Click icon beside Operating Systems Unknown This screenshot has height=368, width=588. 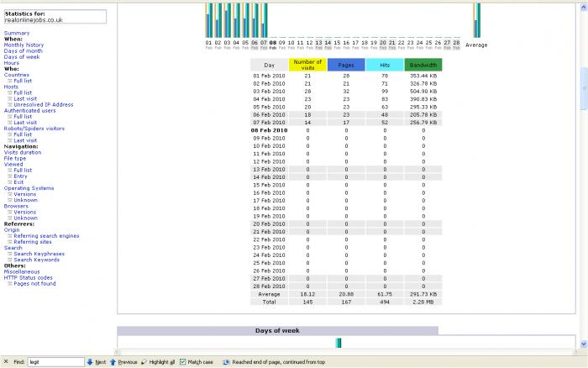(x=10, y=200)
